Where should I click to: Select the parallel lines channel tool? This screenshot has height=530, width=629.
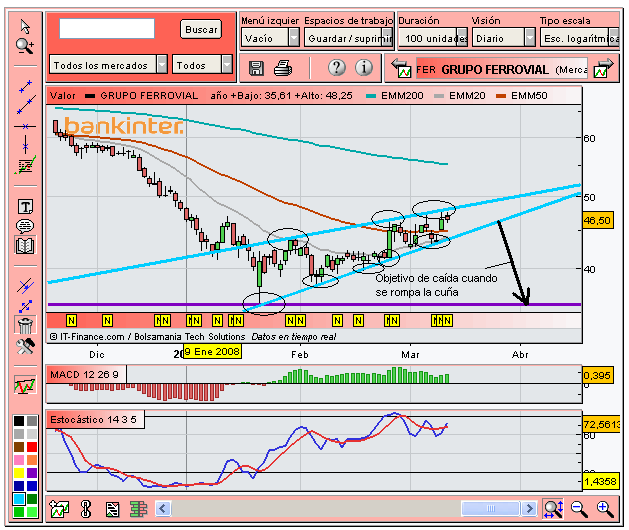[25, 286]
